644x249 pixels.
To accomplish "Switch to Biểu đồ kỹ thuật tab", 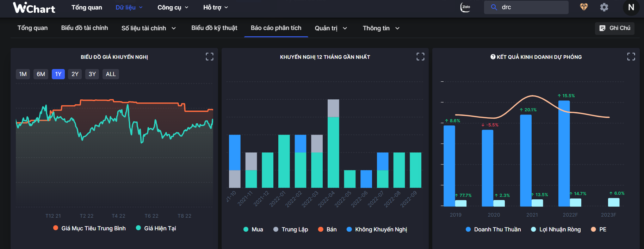I will click(x=214, y=28).
